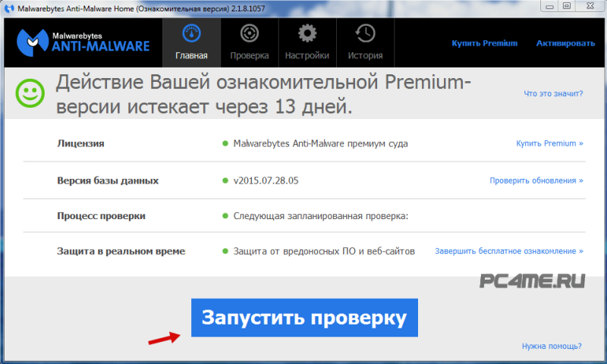
Task: Click the trial expiry headline text
Action: (263, 94)
